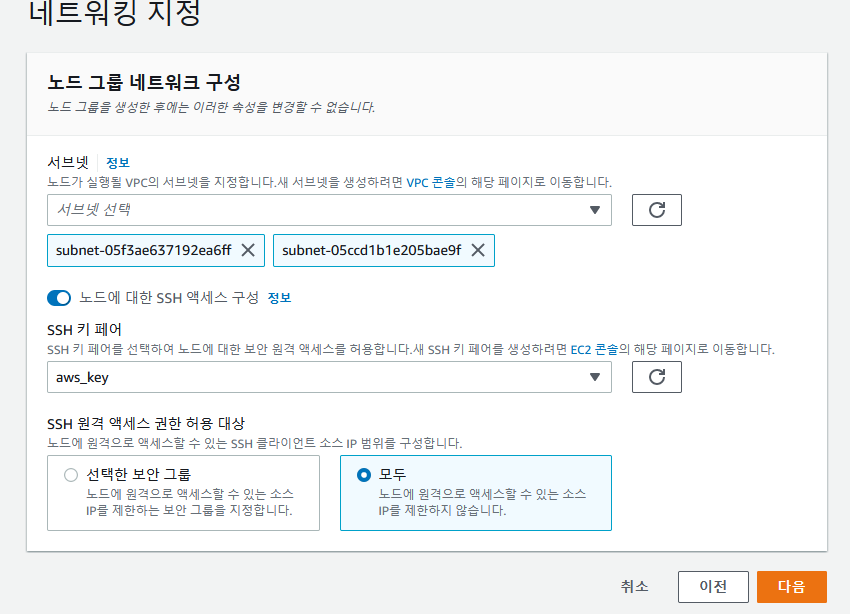Image resolution: width=850 pixels, height=614 pixels.
Task: Select the '선택한 보안 그룹' radio option
Action: (x=71, y=475)
